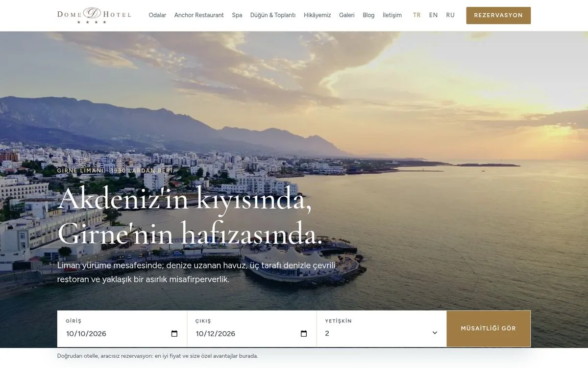Open calendar picker icon for Giriş date
588x368 pixels.
pyautogui.click(x=174, y=334)
